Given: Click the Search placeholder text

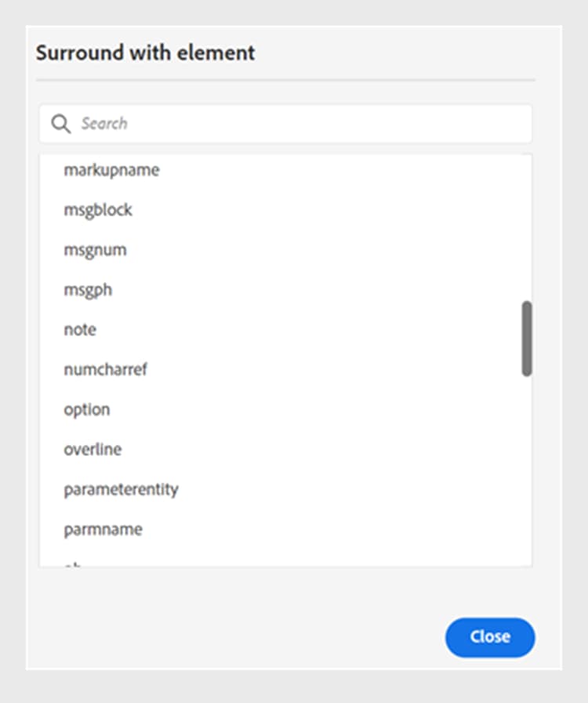Looking at the screenshot, I should point(105,123).
